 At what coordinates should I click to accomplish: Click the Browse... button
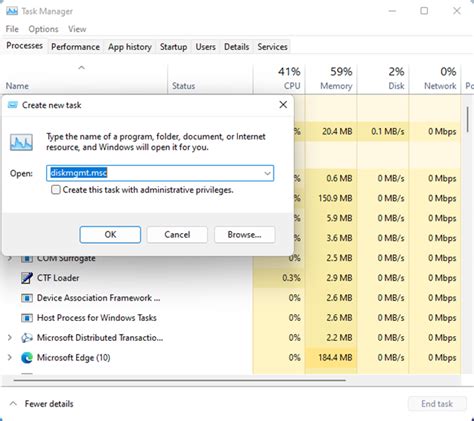click(x=244, y=235)
